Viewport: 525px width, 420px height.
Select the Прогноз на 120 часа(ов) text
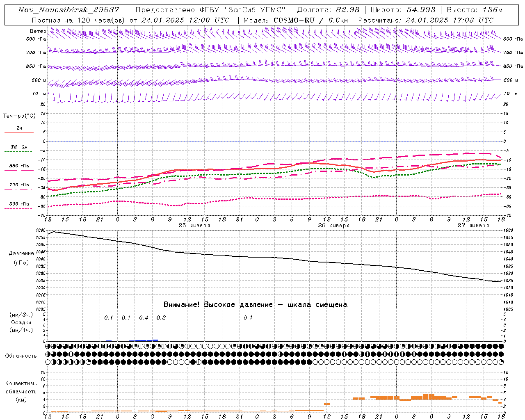(79, 20)
